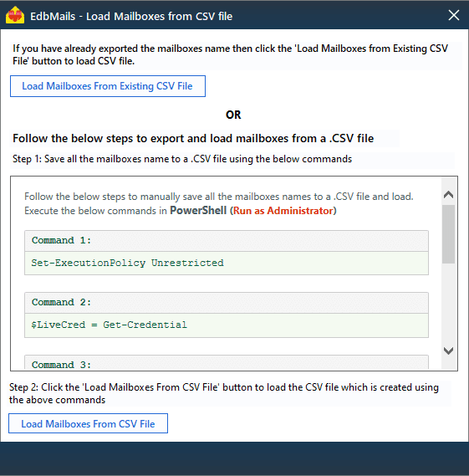
Task: Click the red Run as Administrator text
Action: click(x=283, y=211)
